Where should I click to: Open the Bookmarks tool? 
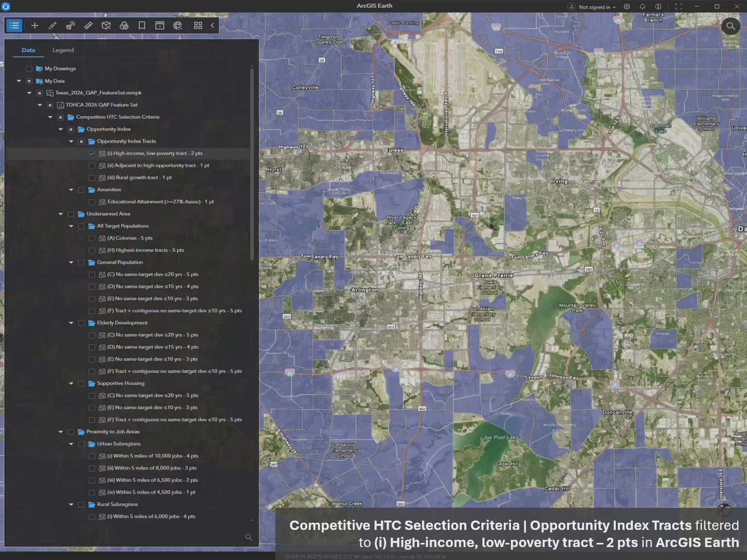(142, 25)
